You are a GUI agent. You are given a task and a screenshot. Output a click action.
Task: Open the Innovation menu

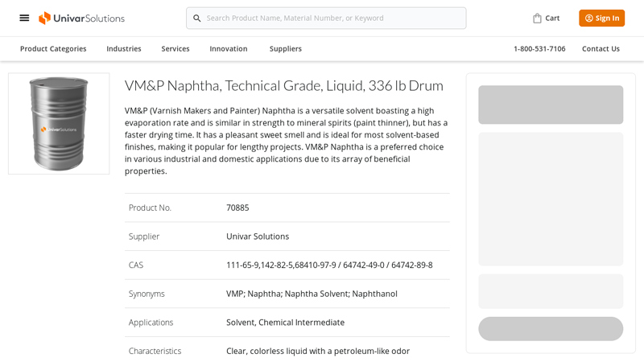229,49
